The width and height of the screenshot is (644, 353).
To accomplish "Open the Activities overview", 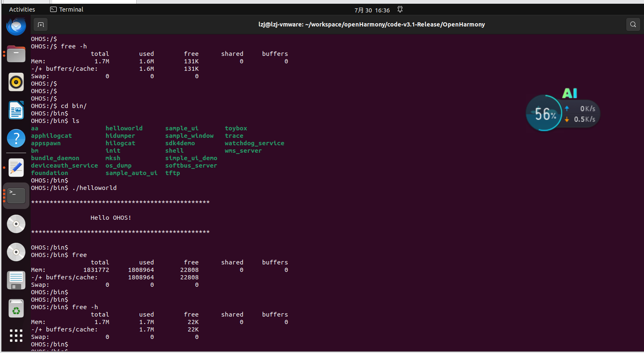I will click(22, 10).
